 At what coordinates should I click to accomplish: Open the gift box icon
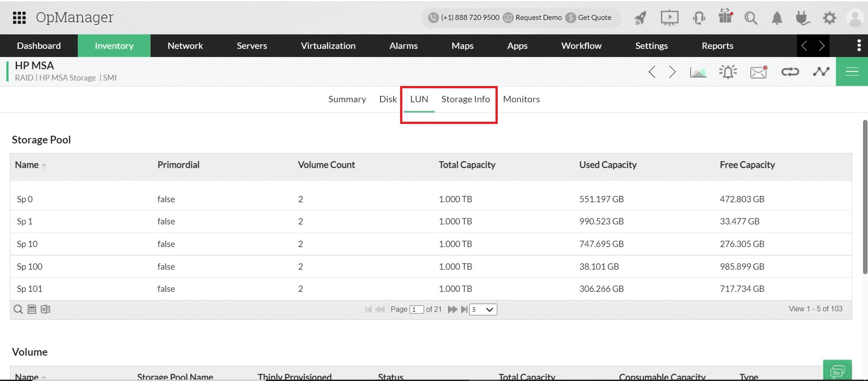[726, 16]
